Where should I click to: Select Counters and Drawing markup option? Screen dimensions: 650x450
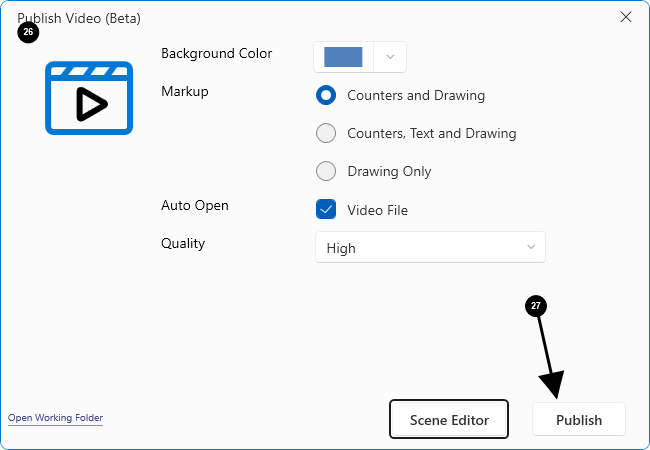pos(326,96)
